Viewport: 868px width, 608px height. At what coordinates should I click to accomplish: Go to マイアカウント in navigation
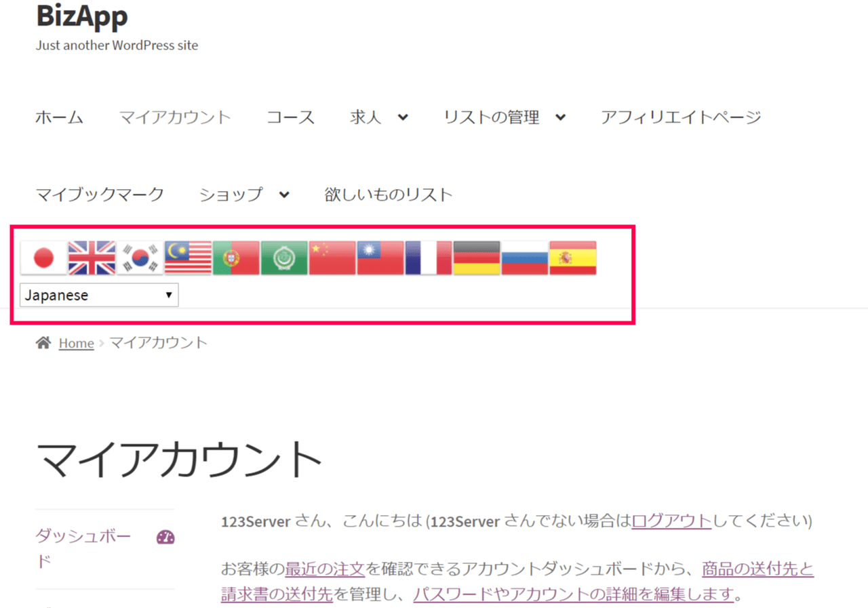point(175,117)
